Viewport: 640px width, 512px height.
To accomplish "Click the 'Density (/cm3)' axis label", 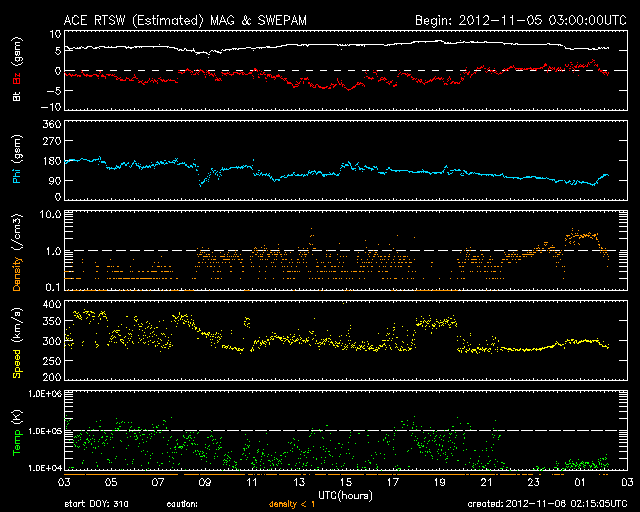I will tap(17, 252).
